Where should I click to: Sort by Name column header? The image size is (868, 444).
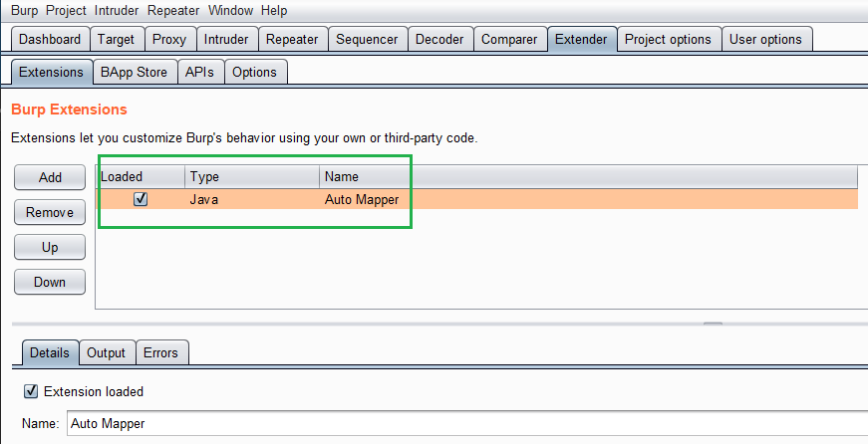[x=588, y=177]
